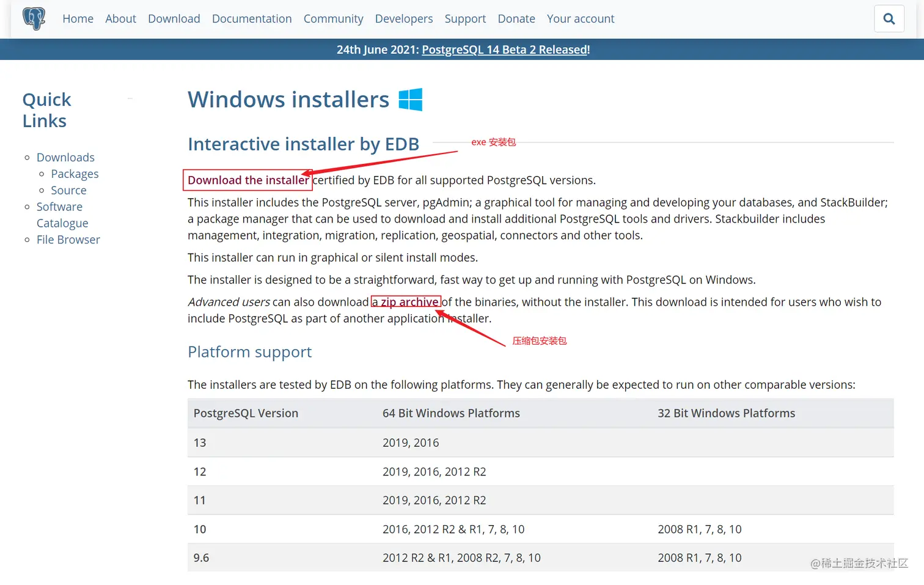Viewport: 924px width, 585px height.
Task: Click the Platform support heading
Action: (249, 352)
